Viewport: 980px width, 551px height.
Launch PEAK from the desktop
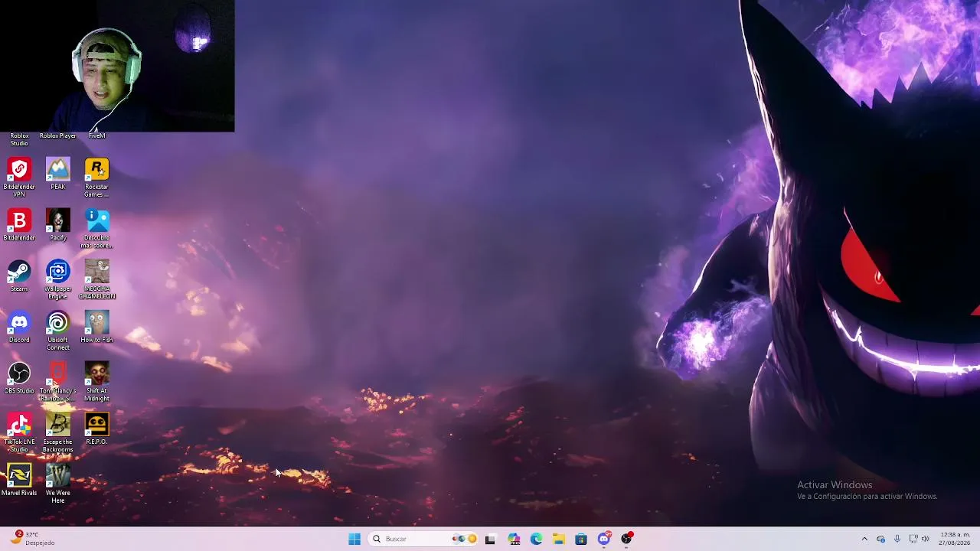point(57,174)
